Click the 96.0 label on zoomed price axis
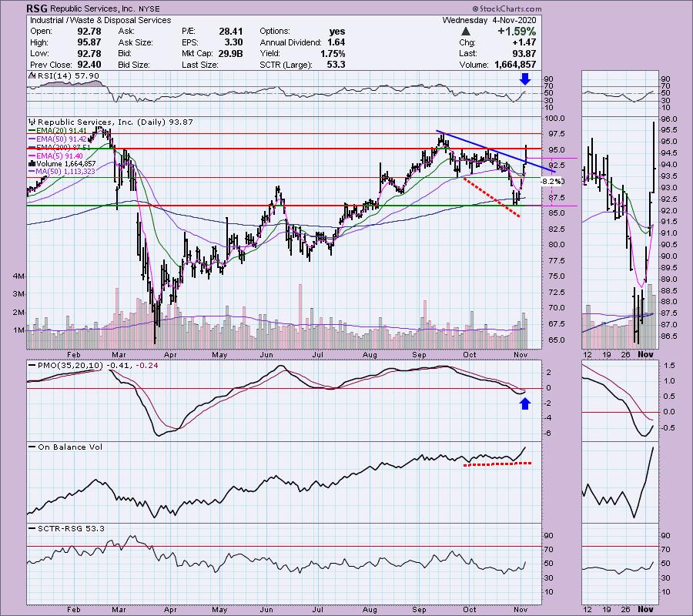Screen dimensions: 693x616 coord(668,119)
